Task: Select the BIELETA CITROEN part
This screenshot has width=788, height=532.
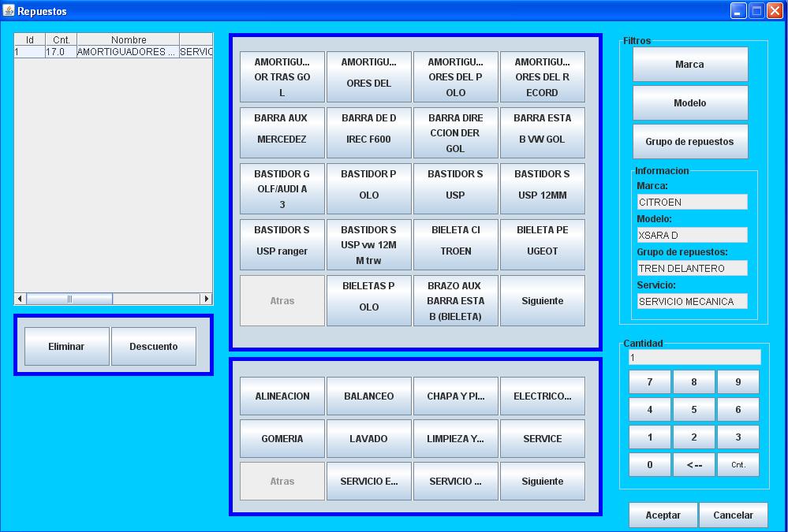Action: [455, 244]
